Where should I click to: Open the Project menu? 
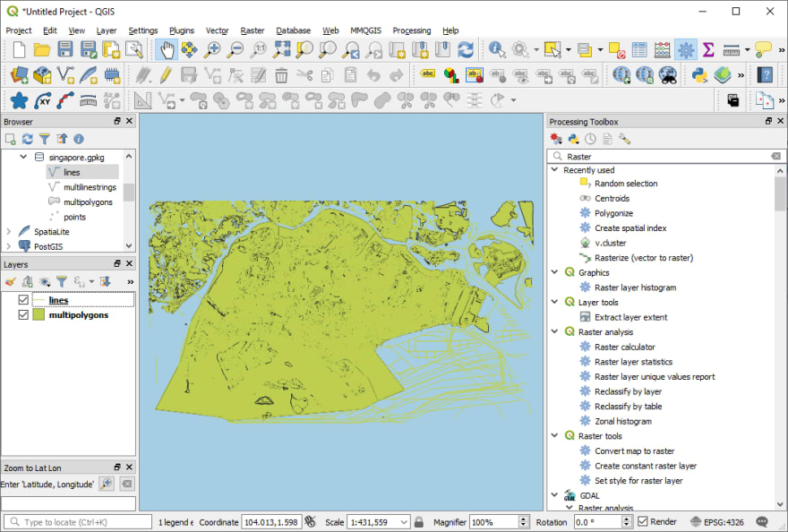[x=19, y=30]
